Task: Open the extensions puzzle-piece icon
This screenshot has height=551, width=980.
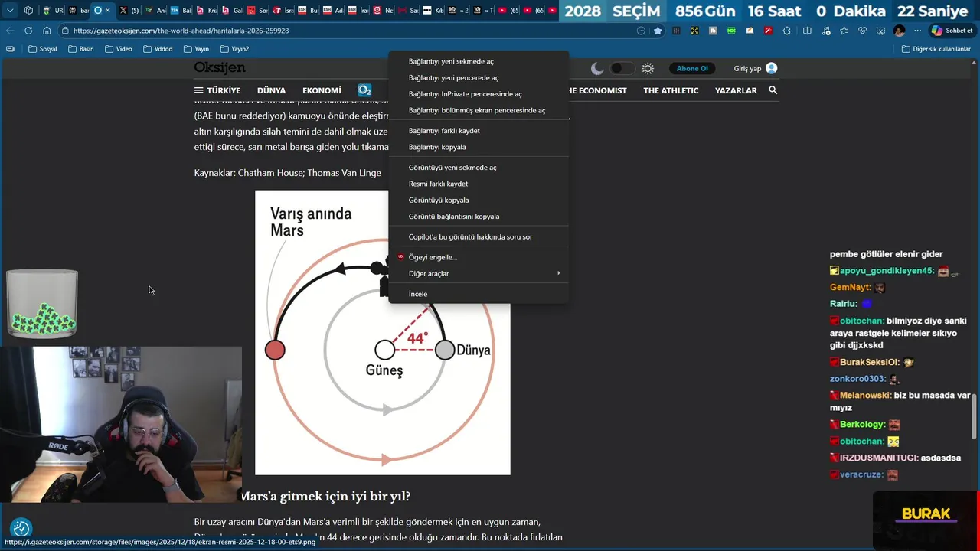Action: pyautogui.click(x=786, y=31)
